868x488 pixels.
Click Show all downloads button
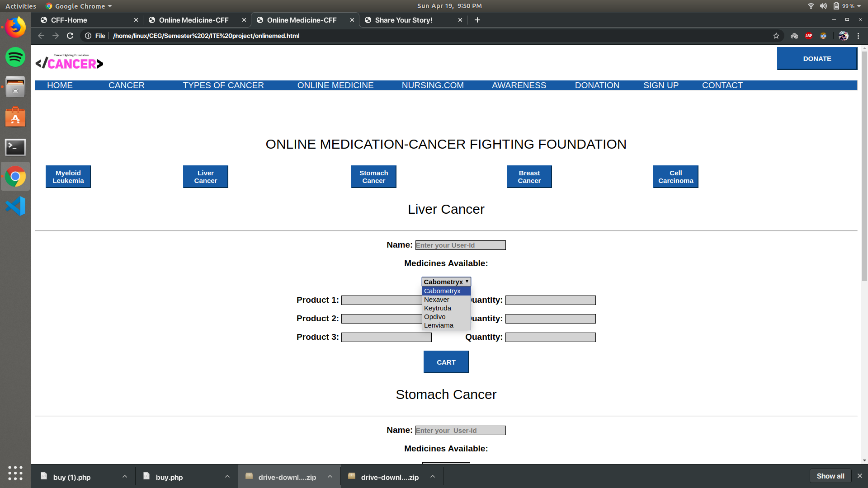(830, 476)
